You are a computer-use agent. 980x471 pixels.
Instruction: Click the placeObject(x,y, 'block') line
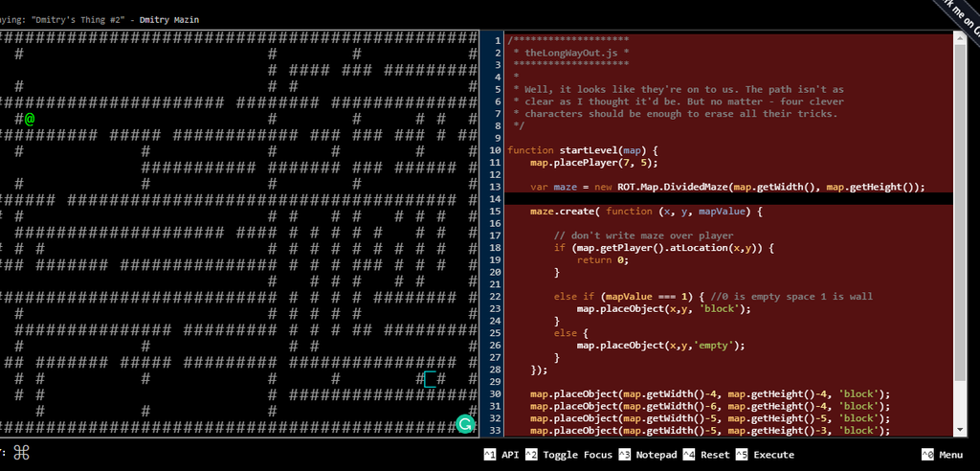[664, 309]
